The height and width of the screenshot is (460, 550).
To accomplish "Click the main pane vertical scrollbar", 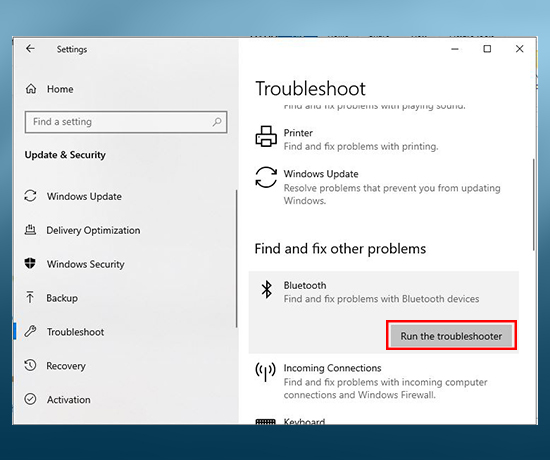I will coord(534,204).
